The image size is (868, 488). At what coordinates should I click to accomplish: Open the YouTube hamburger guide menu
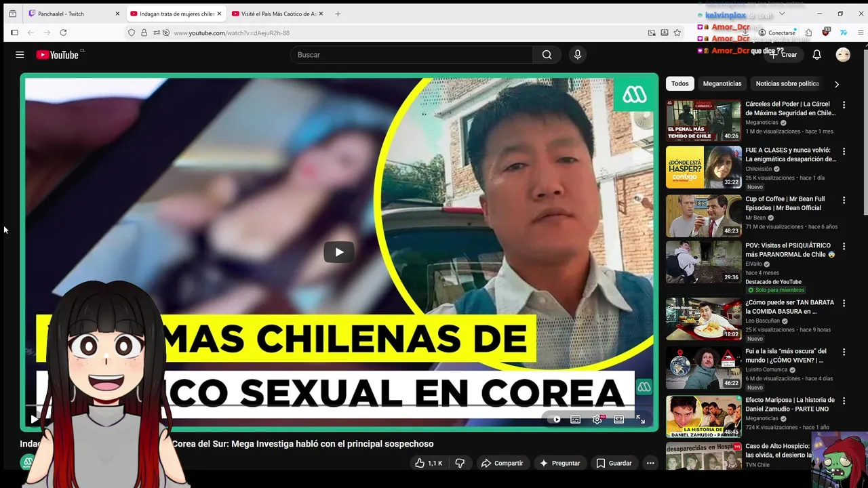click(20, 55)
